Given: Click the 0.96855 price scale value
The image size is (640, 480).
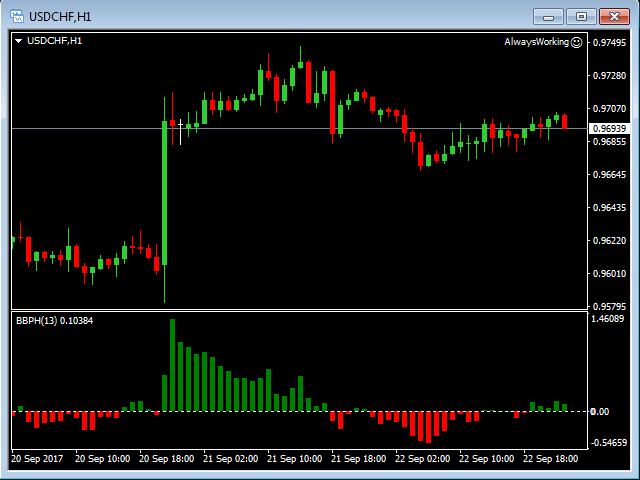Looking at the screenshot, I should [x=609, y=142].
